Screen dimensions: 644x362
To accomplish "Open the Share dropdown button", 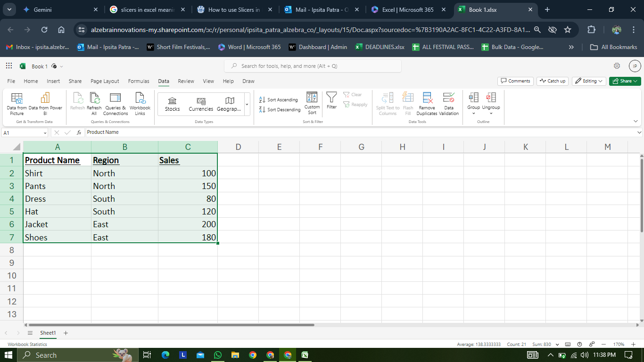I will (x=625, y=81).
